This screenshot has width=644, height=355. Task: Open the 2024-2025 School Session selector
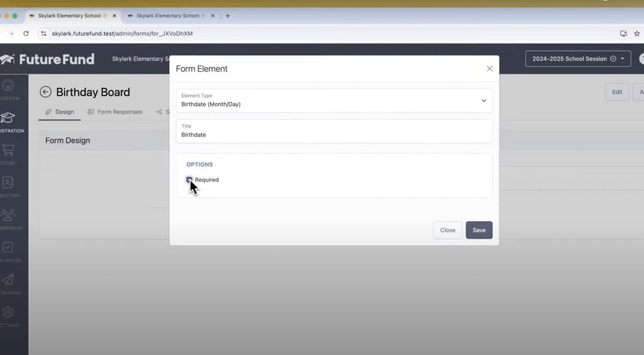(x=578, y=58)
